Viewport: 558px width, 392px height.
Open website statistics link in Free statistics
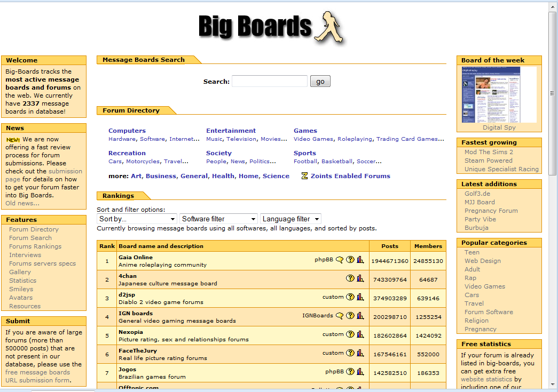click(487, 379)
